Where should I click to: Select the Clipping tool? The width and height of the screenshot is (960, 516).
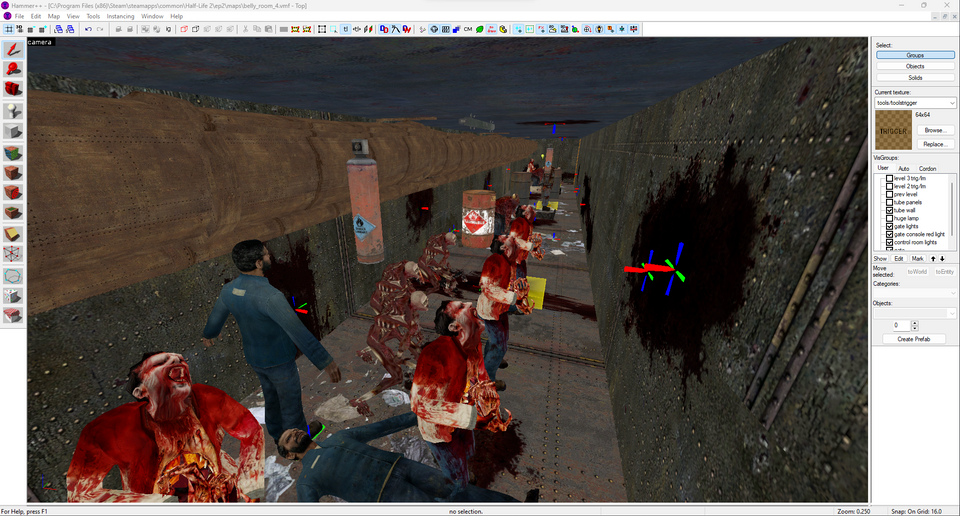tap(13, 234)
